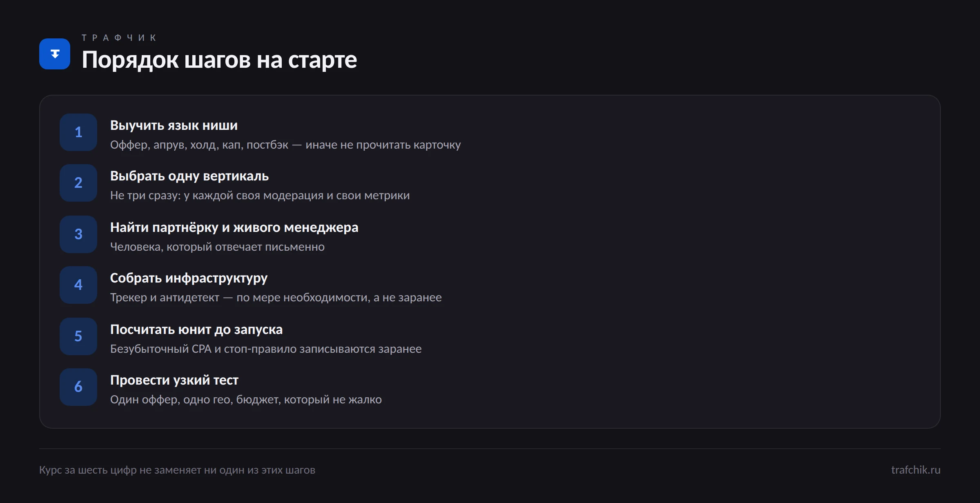Click the line 'Безубыточный CPA и стоп-правило'

(203, 349)
